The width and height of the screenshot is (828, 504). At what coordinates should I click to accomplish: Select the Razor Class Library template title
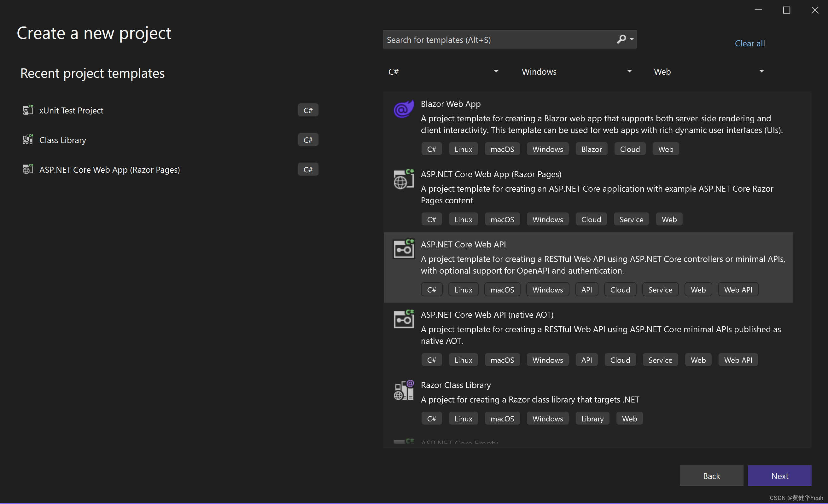(x=456, y=385)
